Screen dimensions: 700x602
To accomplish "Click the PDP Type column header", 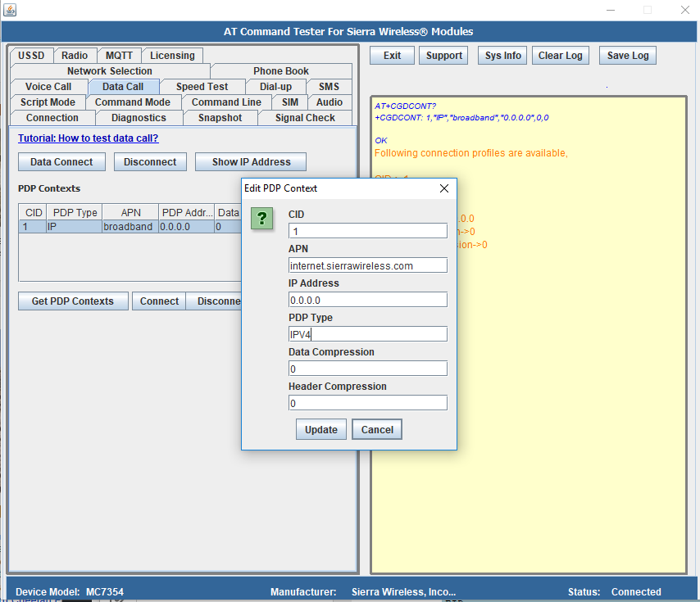I will pos(75,213).
